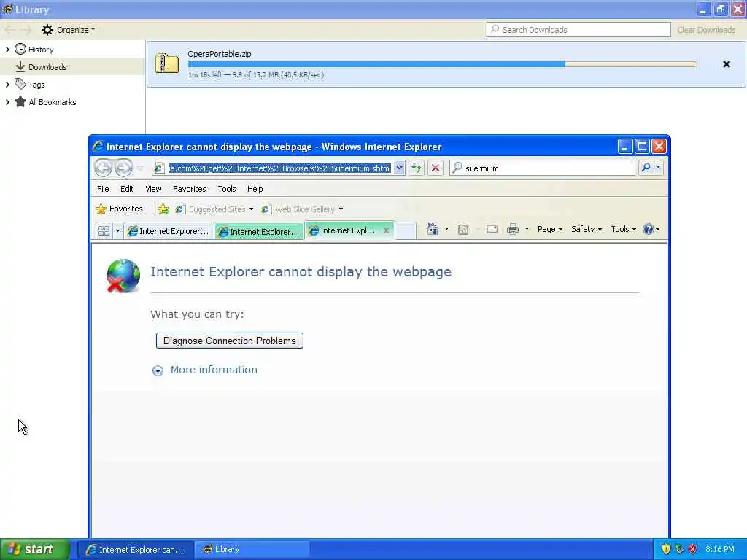Switch to the first Internet Explorer tab

[169, 231]
